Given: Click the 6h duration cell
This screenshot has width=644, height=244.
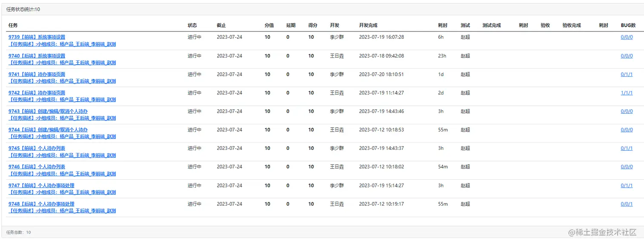Looking at the screenshot, I should [441, 37].
